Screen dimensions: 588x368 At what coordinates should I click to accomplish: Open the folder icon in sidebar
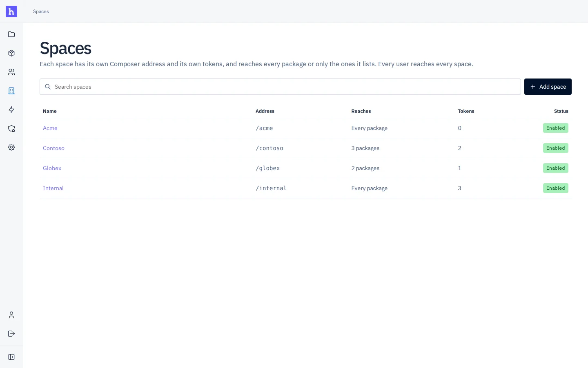11,34
